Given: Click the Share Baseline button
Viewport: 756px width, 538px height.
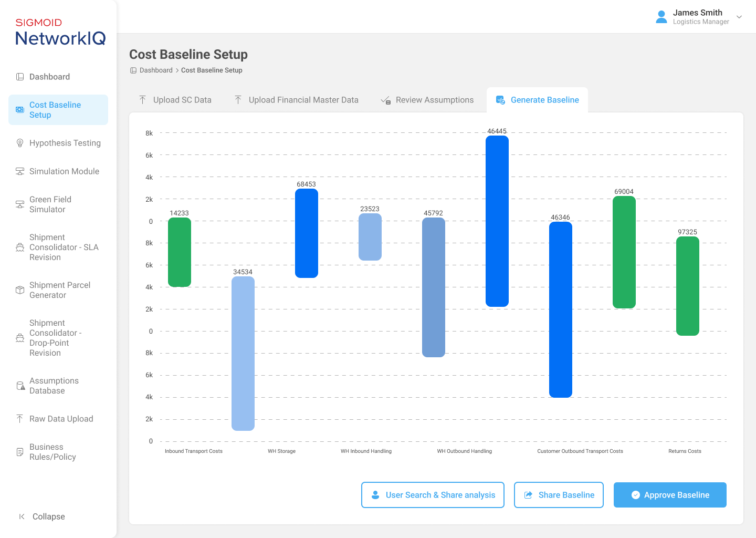Looking at the screenshot, I should click(559, 495).
